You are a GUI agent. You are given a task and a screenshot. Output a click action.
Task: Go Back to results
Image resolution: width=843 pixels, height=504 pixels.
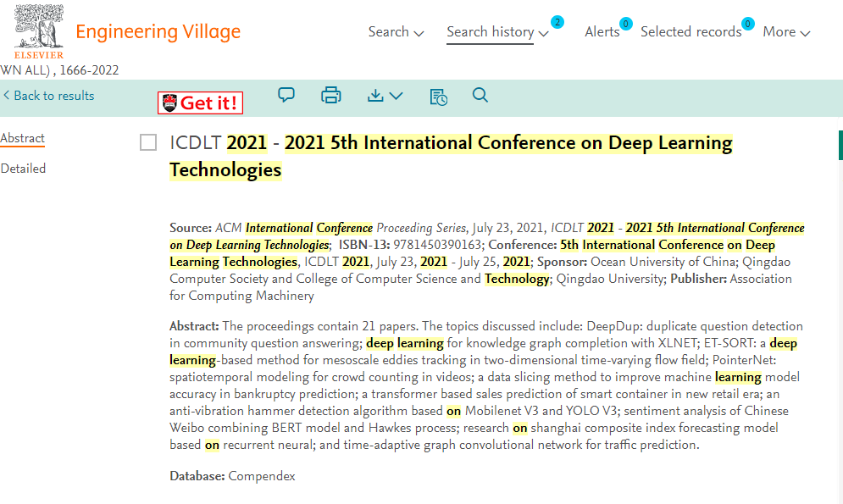click(x=49, y=96)
